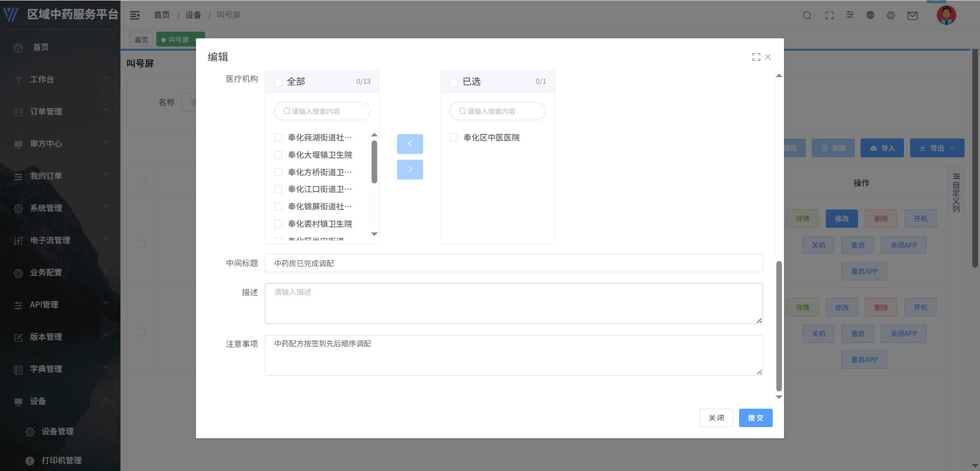Click the 自定义列 column settings icon

pos(957,176)
